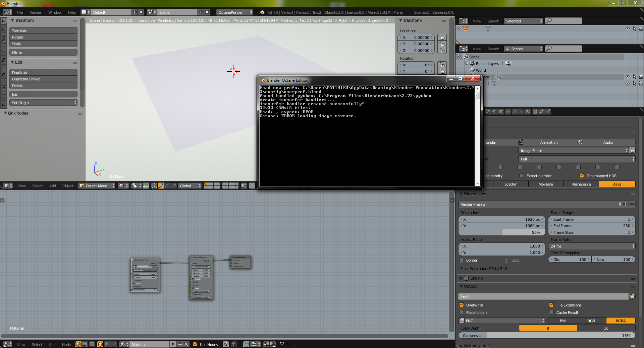
Task: Click the shader nodes sphere icon
Action: pyautogui.click(x=78, y=344)
